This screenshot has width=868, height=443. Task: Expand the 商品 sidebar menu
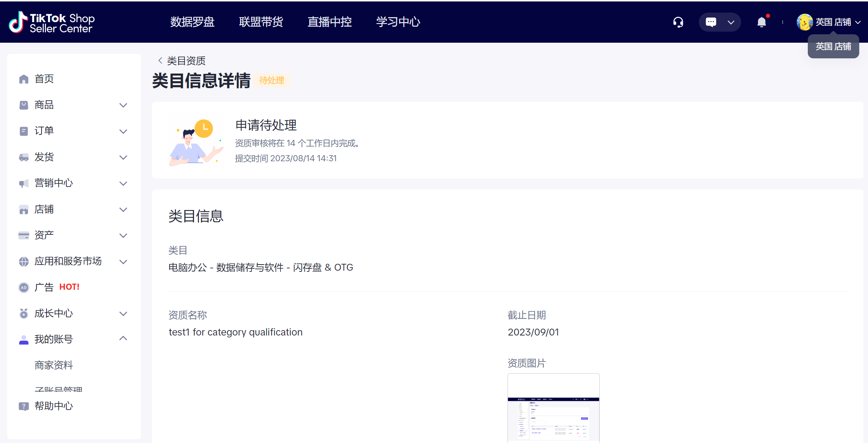pos(123,105)
